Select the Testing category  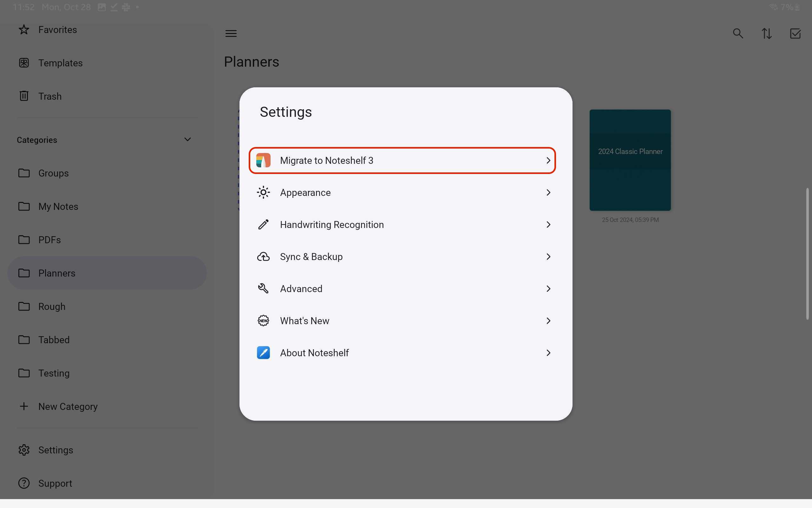[x=107, y=373]
